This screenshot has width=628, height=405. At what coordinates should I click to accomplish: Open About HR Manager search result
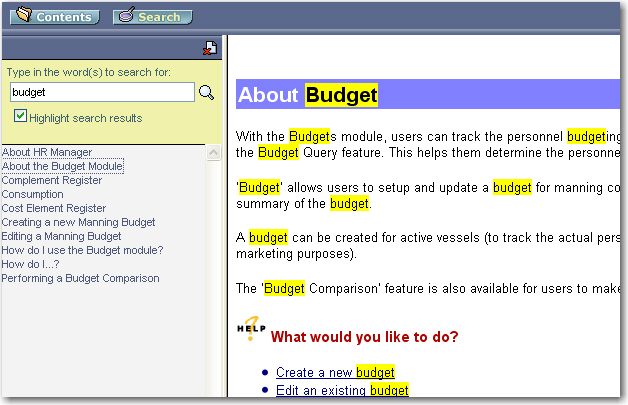point(47,152)
